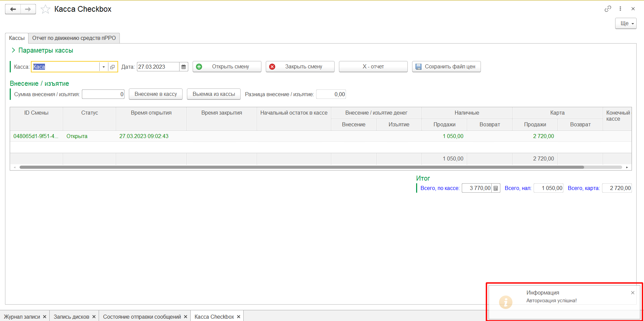Screen dimensions: 644x321
Task: Open the calculator next to Всего, по кассе
Action: pos(496,188)
